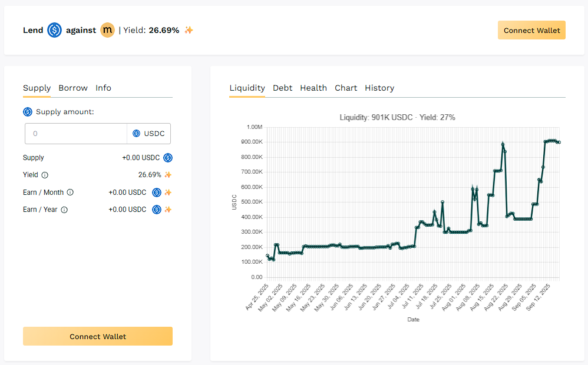588x365 pixels.
Task: Click the sparkle icon beside header yield
Action: 189,30
